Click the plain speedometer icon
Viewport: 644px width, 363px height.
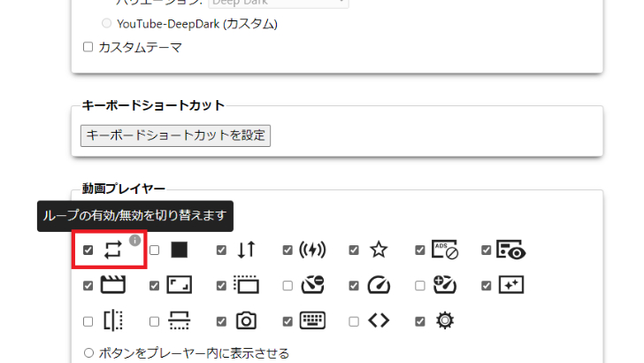tap(379, 285)
